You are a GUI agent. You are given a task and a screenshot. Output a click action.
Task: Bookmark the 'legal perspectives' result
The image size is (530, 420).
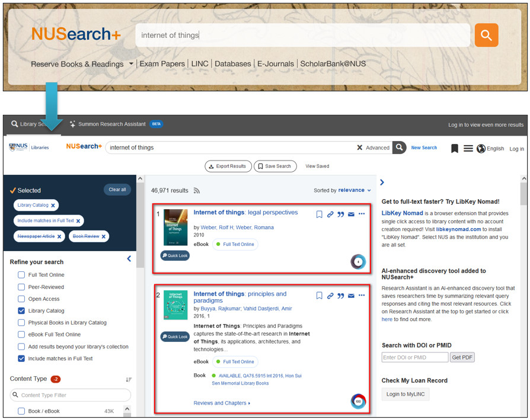[x=319, y=214]
